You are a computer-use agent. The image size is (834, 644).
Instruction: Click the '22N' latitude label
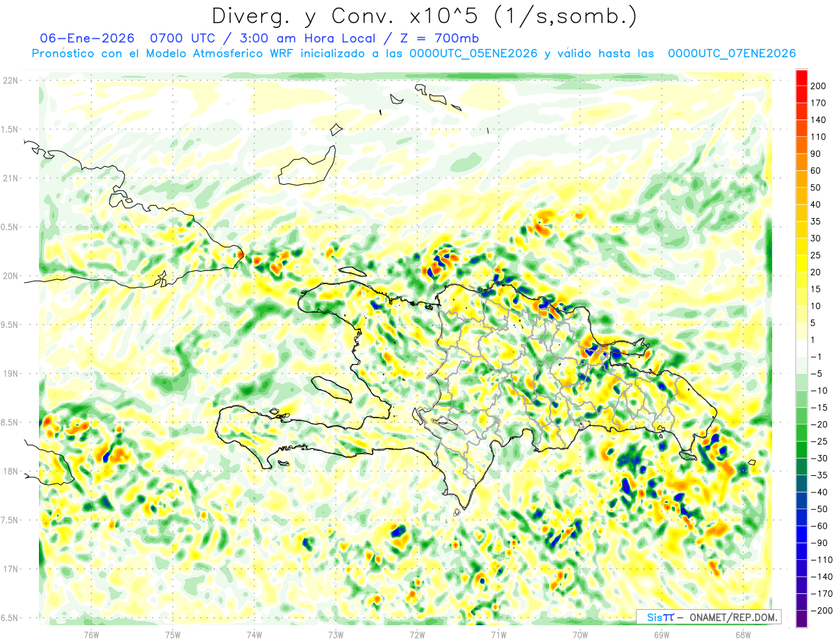click(10, 81)
